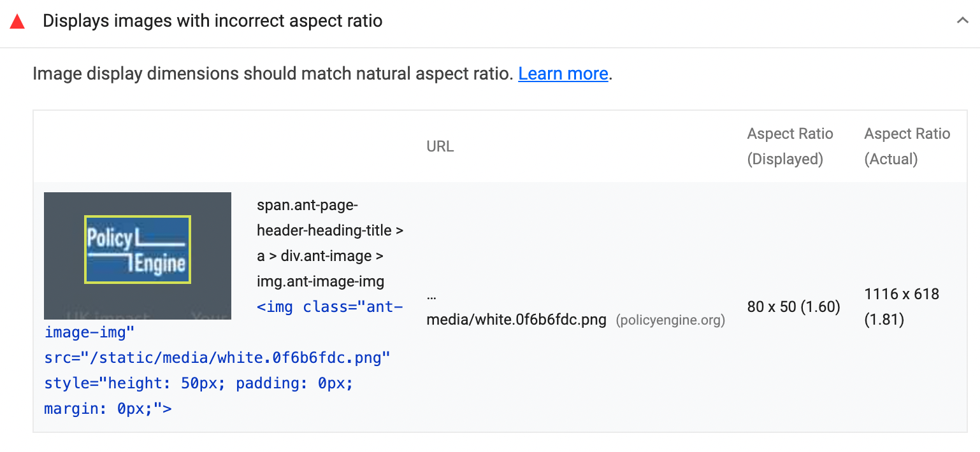Click the 1116 x 618 actual ratio value
Screen dimensions: 980x452
pyautogui.click(x=902, y=306)
